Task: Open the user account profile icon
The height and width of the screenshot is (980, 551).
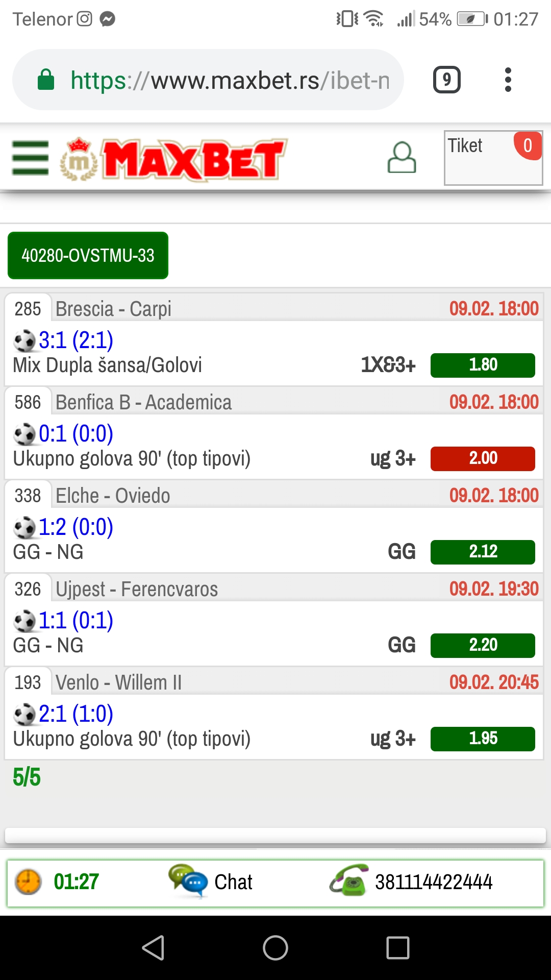Action: (402, 157)
